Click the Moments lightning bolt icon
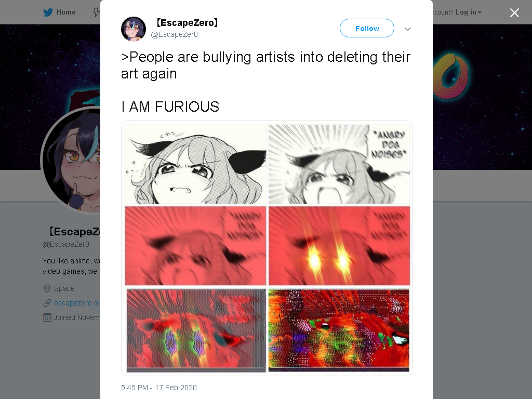This screenshot has width=532, height=399. [x=96, y=12]
